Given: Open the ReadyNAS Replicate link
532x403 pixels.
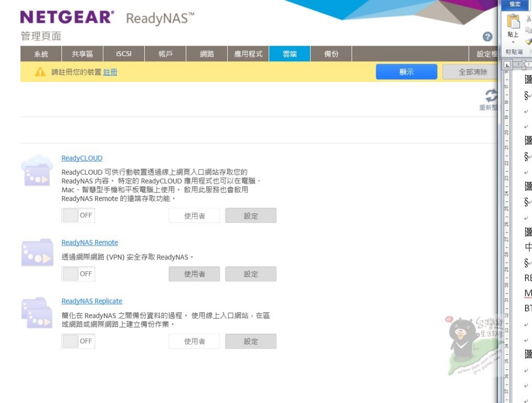Looking at the screenshot, I should (x=92, y=301).
